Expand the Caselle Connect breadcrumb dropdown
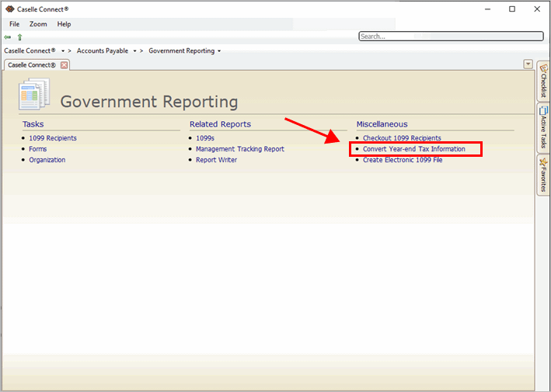Viewport: 551px width, 392px height. (63, 51)
